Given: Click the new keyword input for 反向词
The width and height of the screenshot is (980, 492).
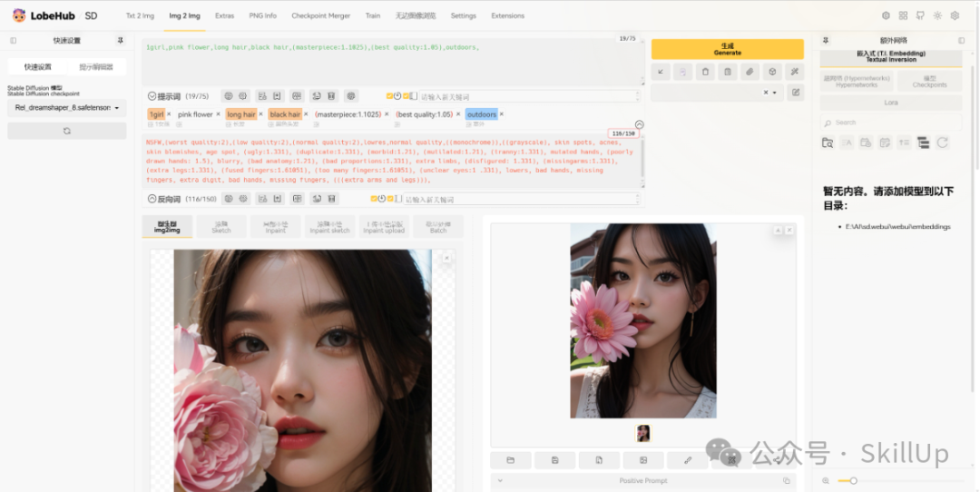Looking at the screenshot, I should click(521, 200).
